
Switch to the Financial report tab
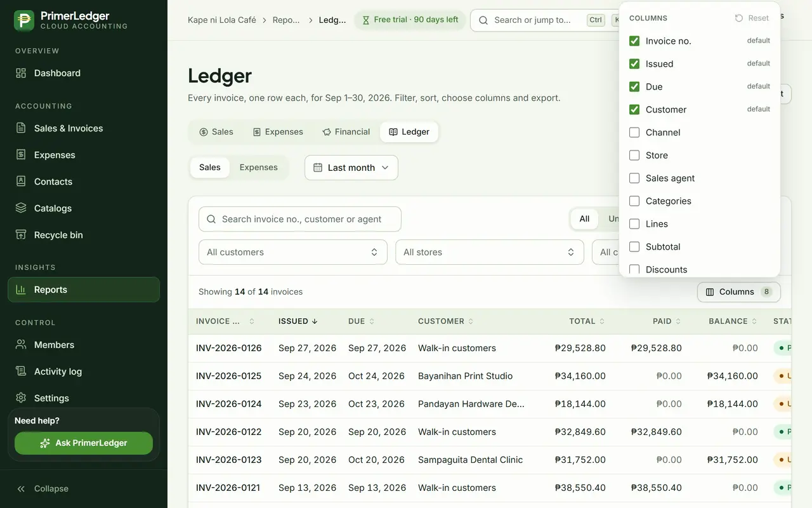[x=346, y=132]
